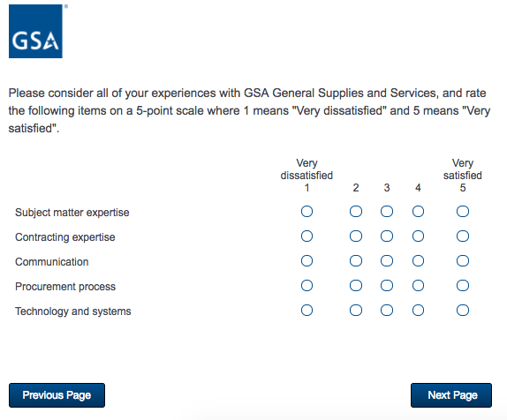Select 4 for Communication
507x420 pixels.
click(x=418, y=260)
